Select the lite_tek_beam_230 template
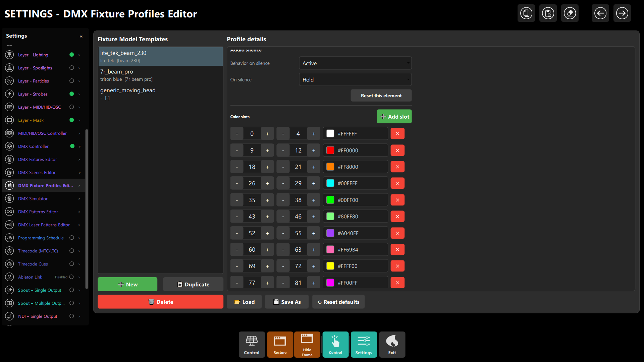The height and width of the screenshot is (362, 644). 160,56
